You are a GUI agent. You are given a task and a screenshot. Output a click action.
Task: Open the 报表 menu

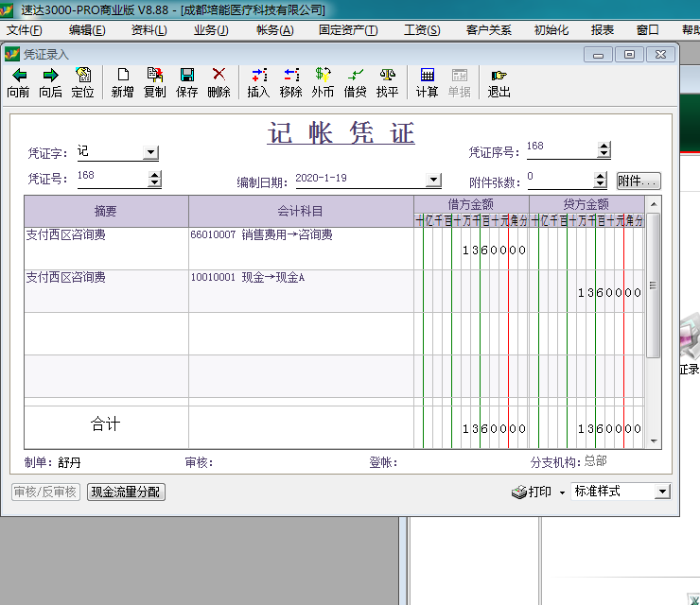click(602, 30)
